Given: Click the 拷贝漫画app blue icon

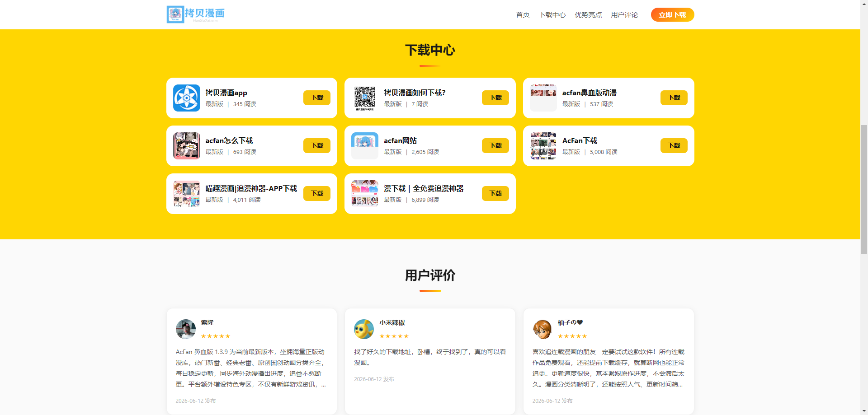Looking at the screenshot, I should pos(187,98).
